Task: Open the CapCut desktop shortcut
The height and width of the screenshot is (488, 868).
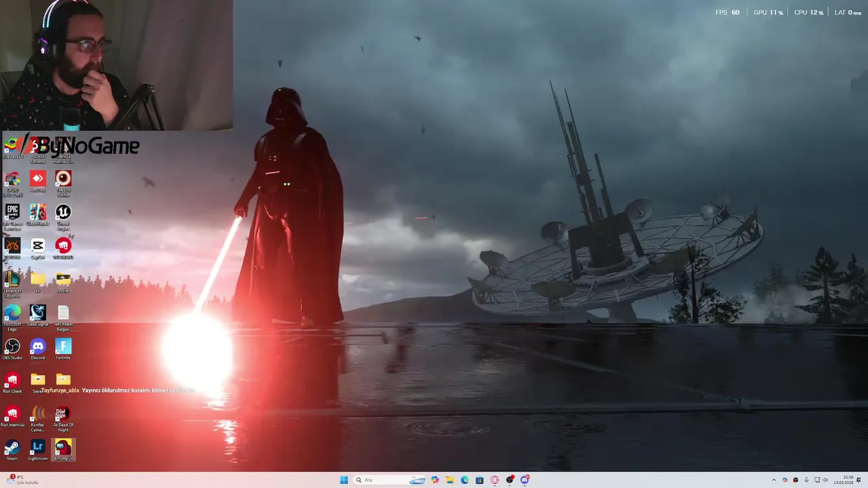Action: click(38, 249)
